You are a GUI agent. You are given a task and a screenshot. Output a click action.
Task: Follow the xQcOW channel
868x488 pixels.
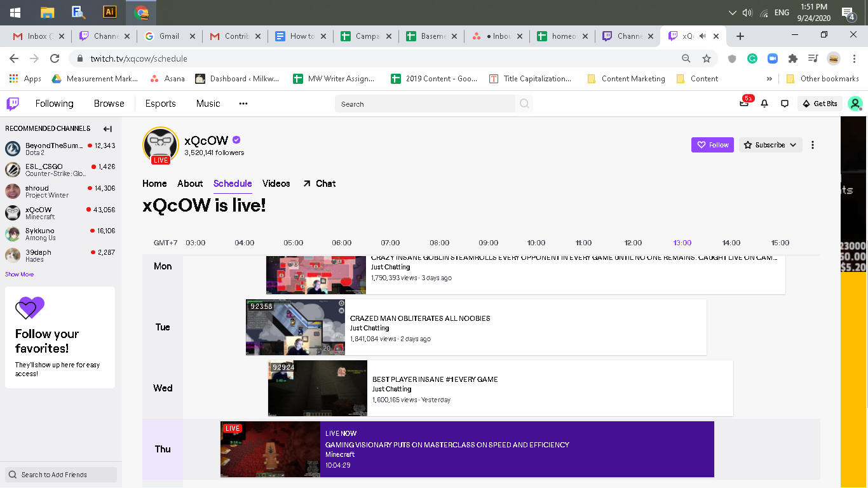712,145
